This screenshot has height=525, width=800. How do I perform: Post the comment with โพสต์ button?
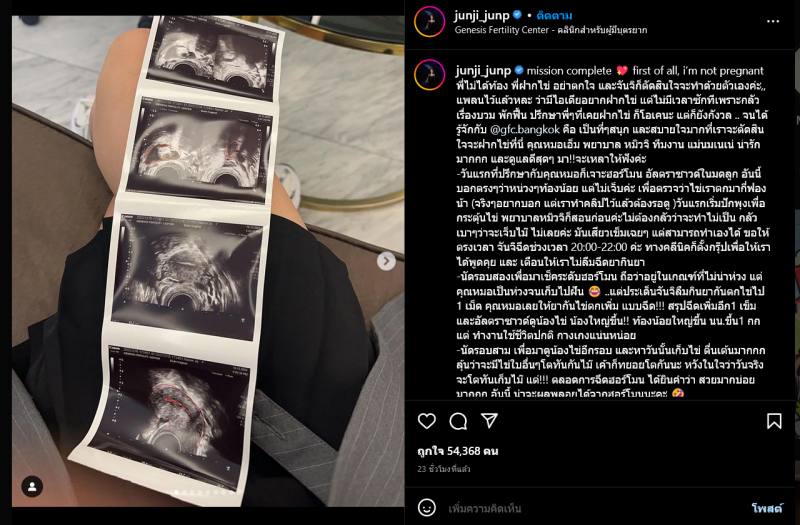click(x=767, y=508)
